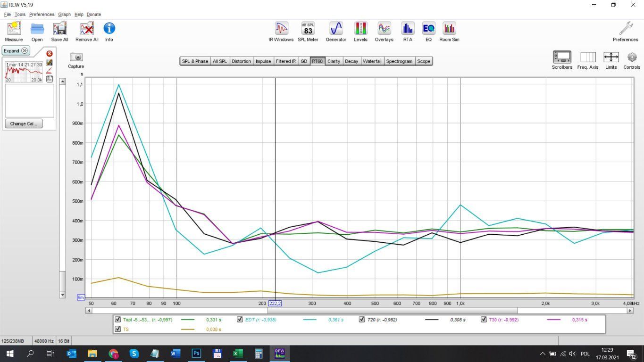
Task: Open the measurement notes icon
Action: 50,79
